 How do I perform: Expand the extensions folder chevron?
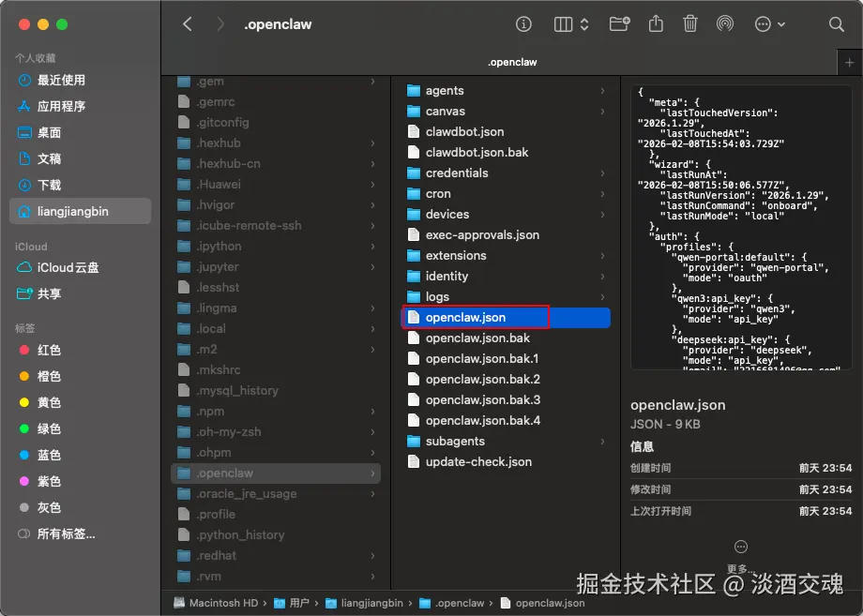(x=602, y=256)
